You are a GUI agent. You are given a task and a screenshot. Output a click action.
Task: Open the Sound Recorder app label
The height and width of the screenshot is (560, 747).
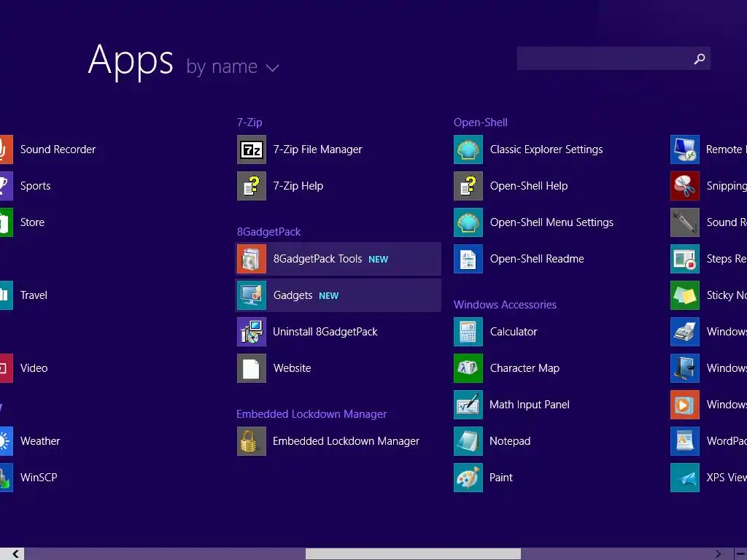pos(58,149)
